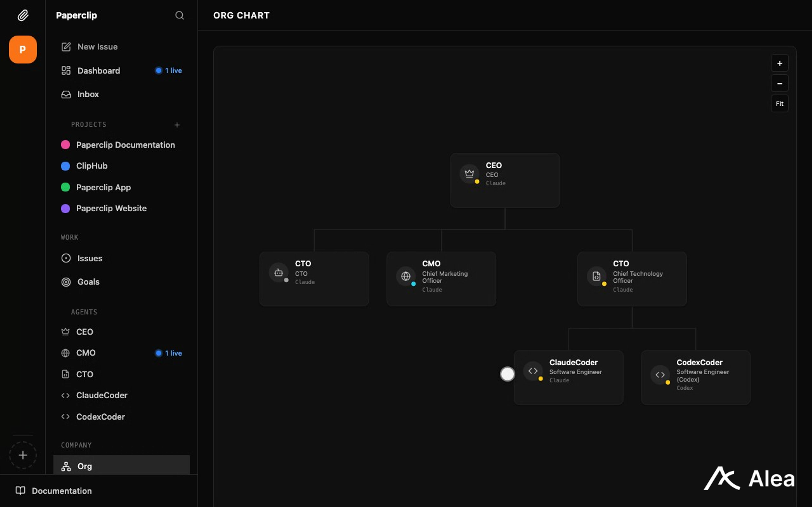Go to Inbox in the sidebar
Viewport: 812px width, 507px height.
[88, 94]
